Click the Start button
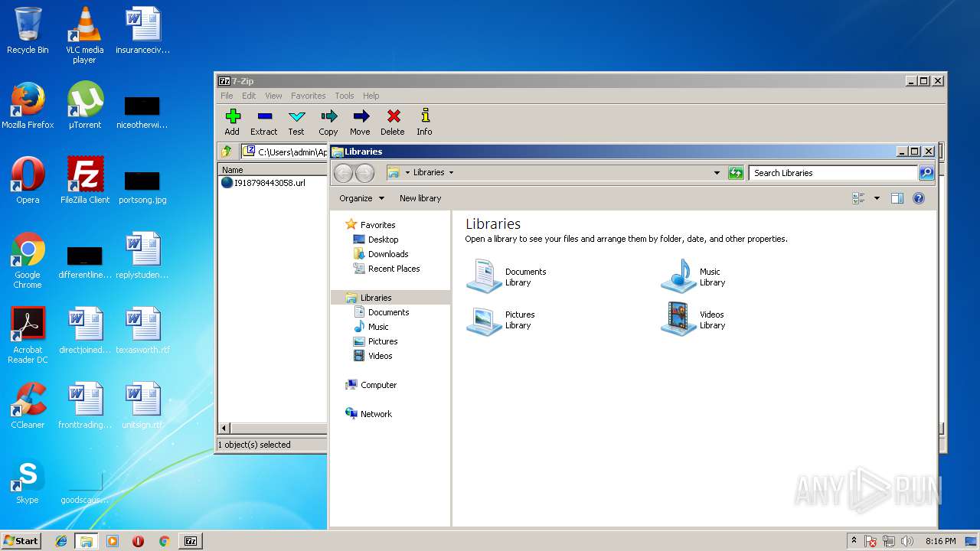 (x=21, y=540)
